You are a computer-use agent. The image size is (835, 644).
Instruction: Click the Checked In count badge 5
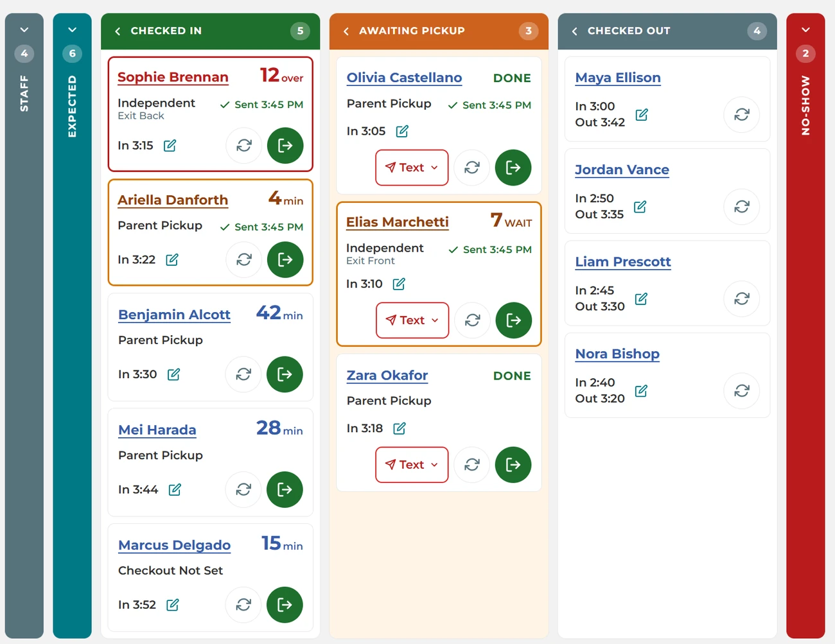click(x=300, y=31)
